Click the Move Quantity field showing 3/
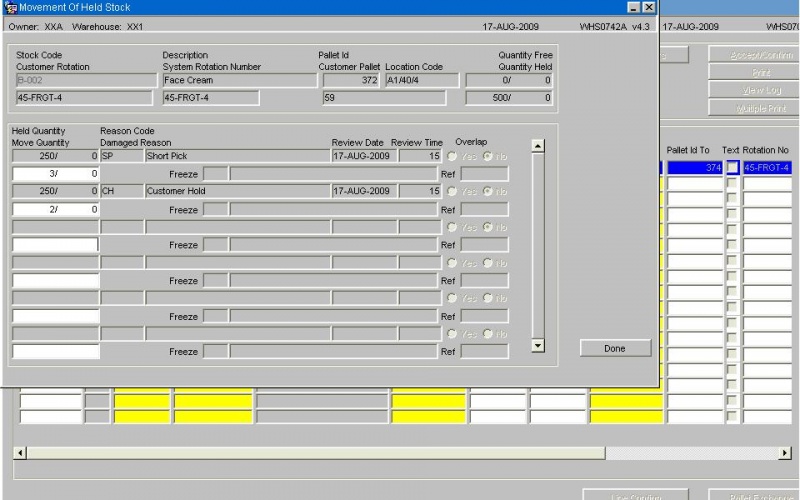The height and width of the screenshot is (500, 800). click(55, 173)
